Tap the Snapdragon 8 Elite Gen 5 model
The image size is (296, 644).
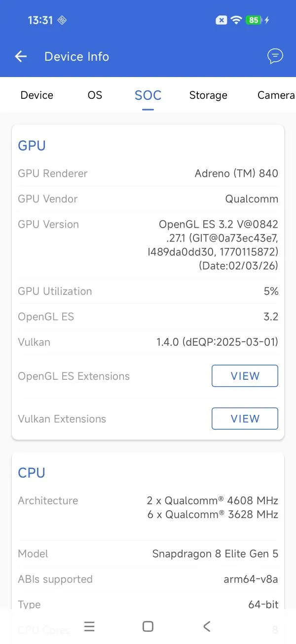pyautogui.click(x=215, y=554)
